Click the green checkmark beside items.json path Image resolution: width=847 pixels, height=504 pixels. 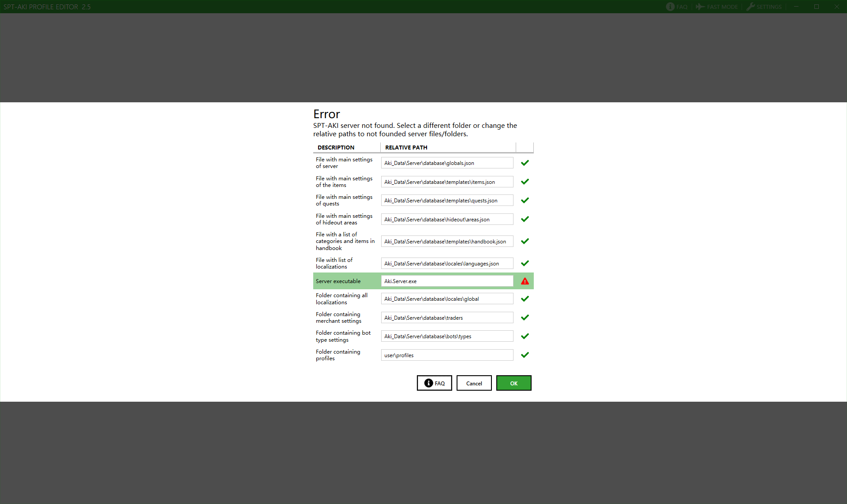pyautogui.click(x=525, y=182)
